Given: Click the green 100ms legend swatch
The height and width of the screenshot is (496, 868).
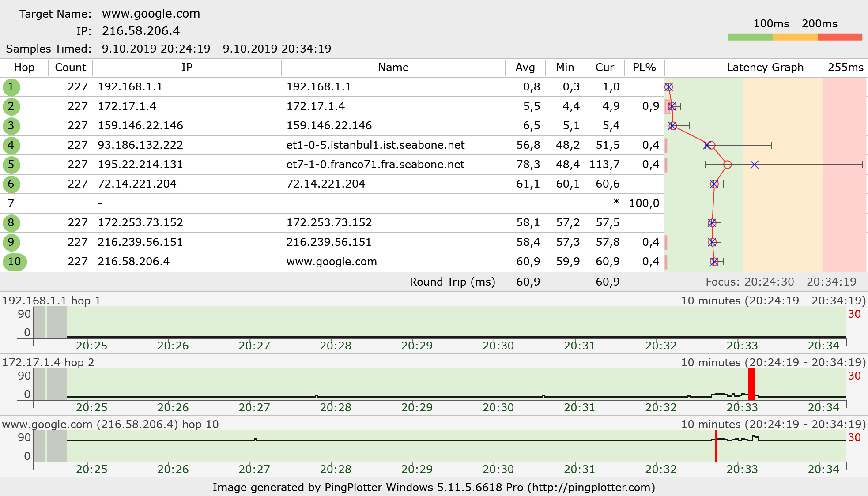Looking at the screenshot, I should pos(751,37).
